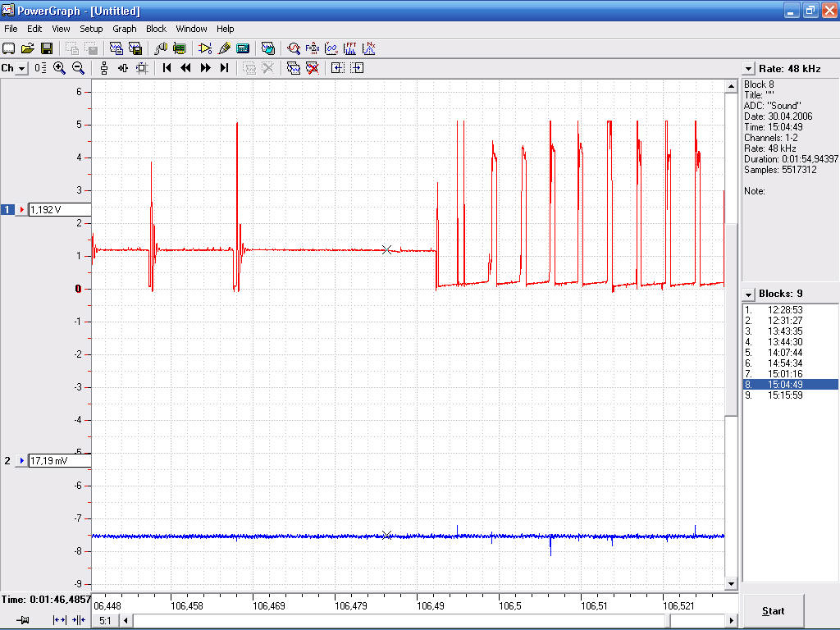Open the histogram distribution Nx tool
The image size is (840, 630).
[369, 48]
